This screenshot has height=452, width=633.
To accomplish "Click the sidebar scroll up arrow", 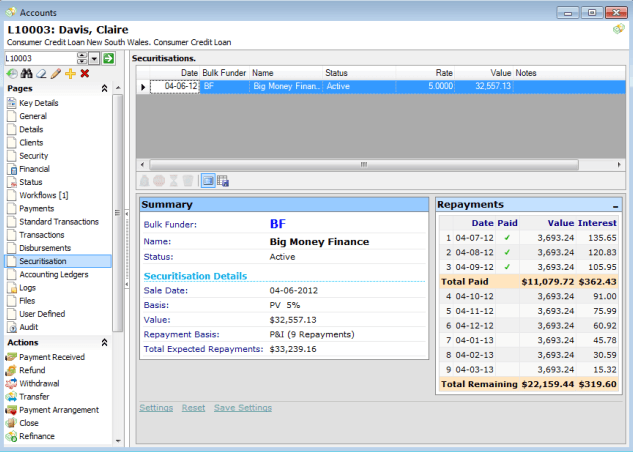I will tap(118, 88).
